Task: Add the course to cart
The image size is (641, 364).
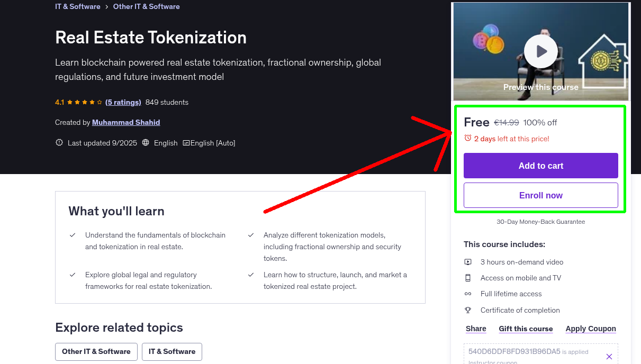Action: pos(540,166)
